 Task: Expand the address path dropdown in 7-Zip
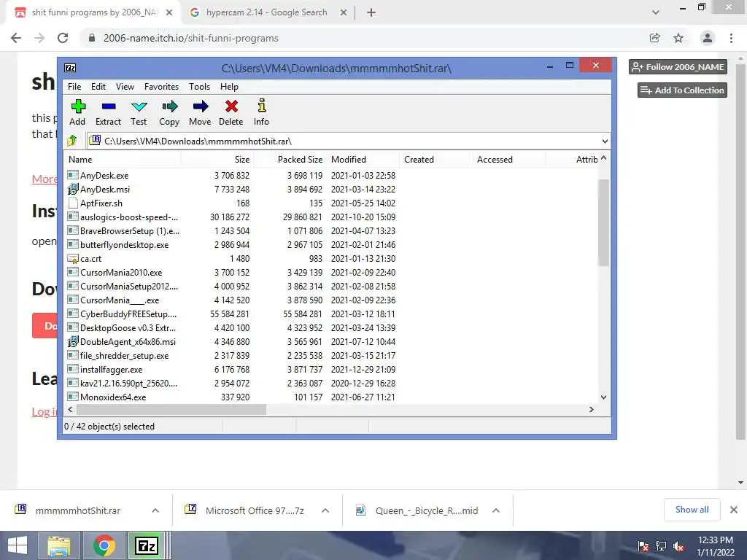(605, 141)
